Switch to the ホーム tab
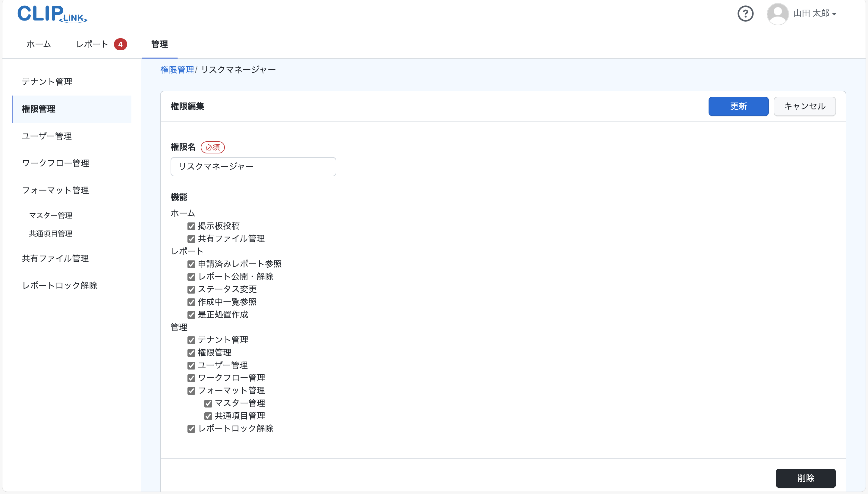 (x=38, y=44)
